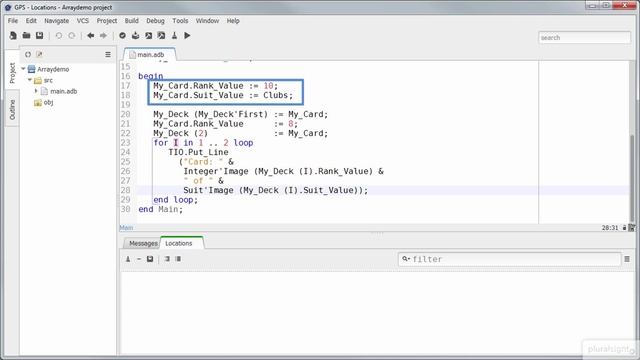Switch to the Messages tab
This screenshot has width=640, height=360.
(142, 243)
